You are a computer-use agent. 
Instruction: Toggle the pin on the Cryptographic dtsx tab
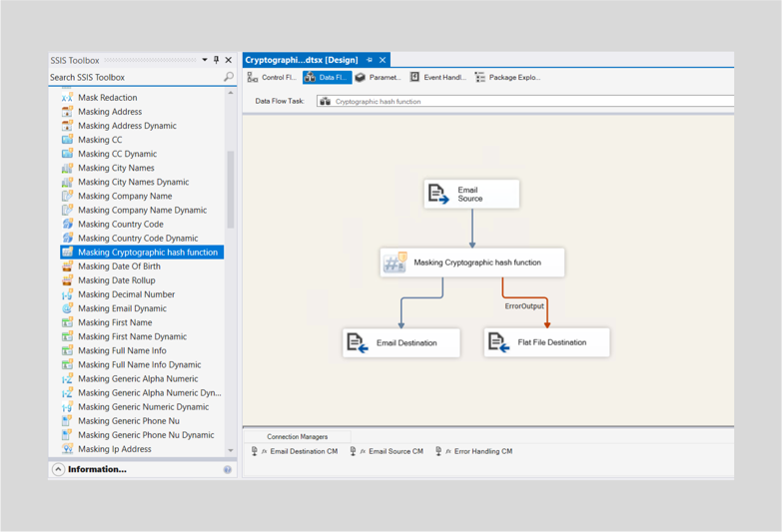click(370, 60)
